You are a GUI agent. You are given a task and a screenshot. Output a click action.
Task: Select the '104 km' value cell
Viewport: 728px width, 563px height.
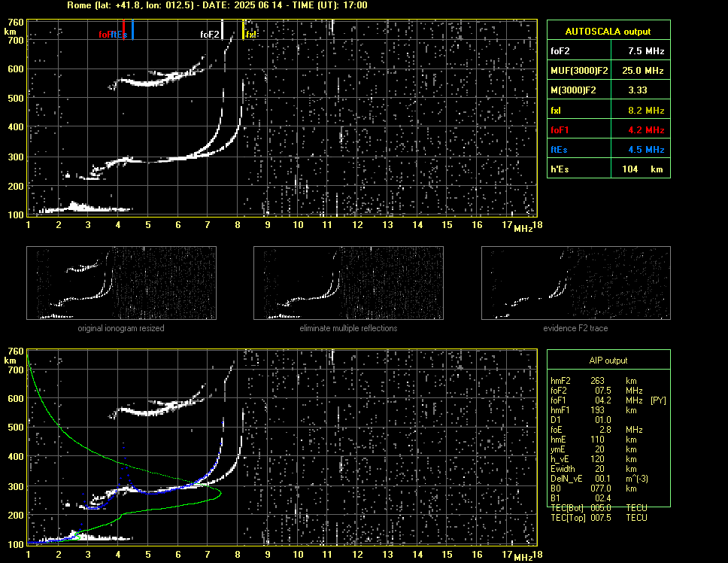tap(641, 169)
